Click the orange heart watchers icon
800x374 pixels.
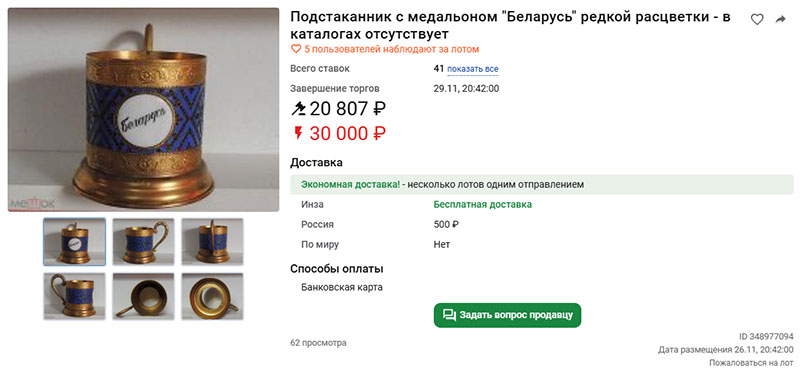click(295, 49)
